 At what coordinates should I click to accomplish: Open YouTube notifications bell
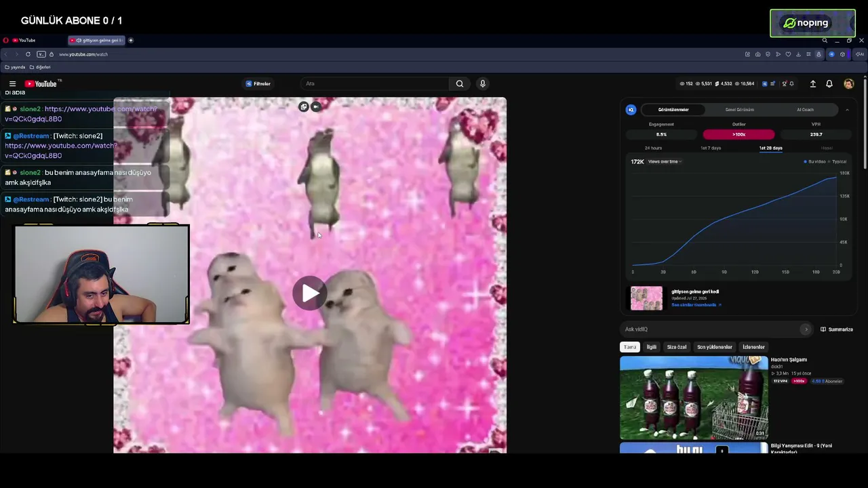829,83
